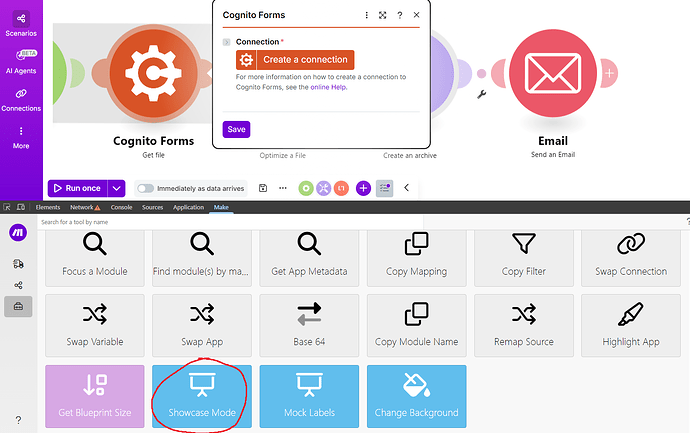The height and width of the screenshot is (433, 690).
Task: Open the Get App Metadata tool
Action: pos(309,258)
